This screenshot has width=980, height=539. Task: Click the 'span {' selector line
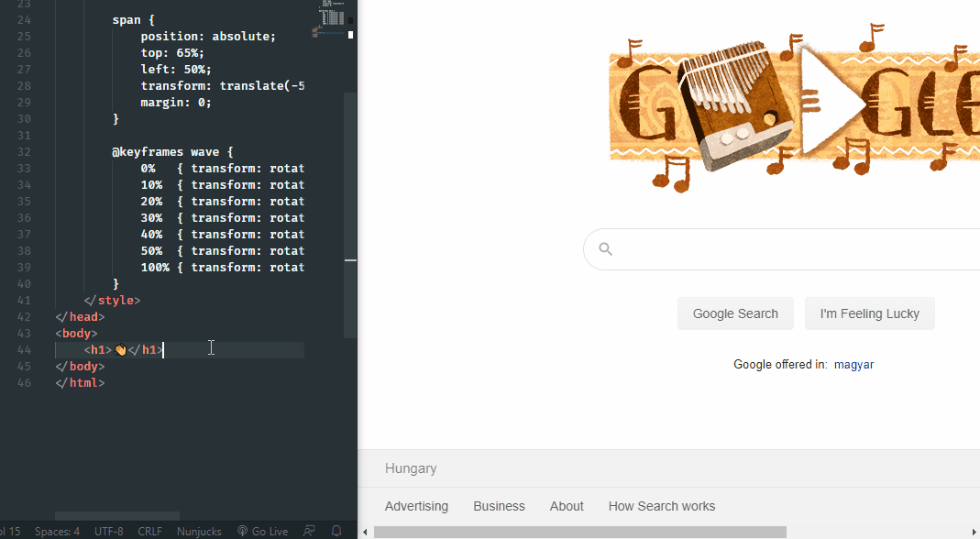133,20
